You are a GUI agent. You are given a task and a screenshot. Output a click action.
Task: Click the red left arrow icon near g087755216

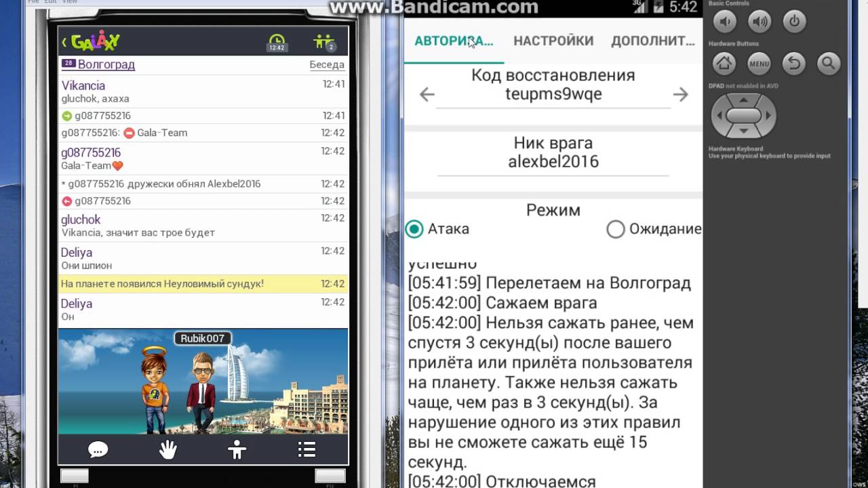pyautogui.click(x=66, y=201)
